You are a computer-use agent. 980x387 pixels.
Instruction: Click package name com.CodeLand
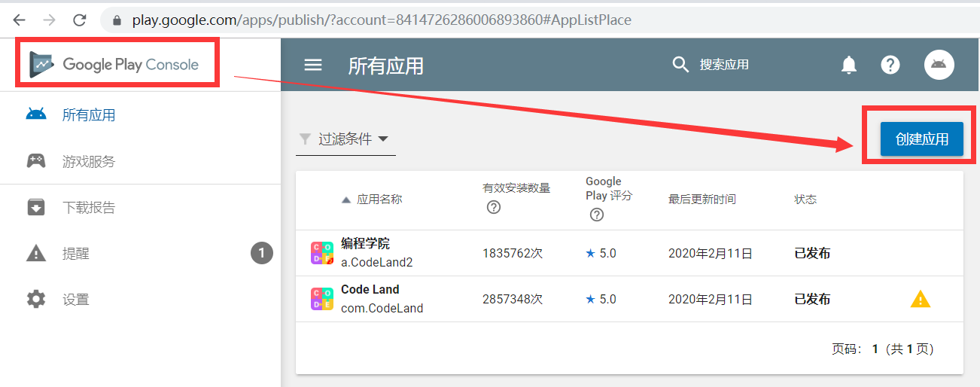[x=382, y=308]
